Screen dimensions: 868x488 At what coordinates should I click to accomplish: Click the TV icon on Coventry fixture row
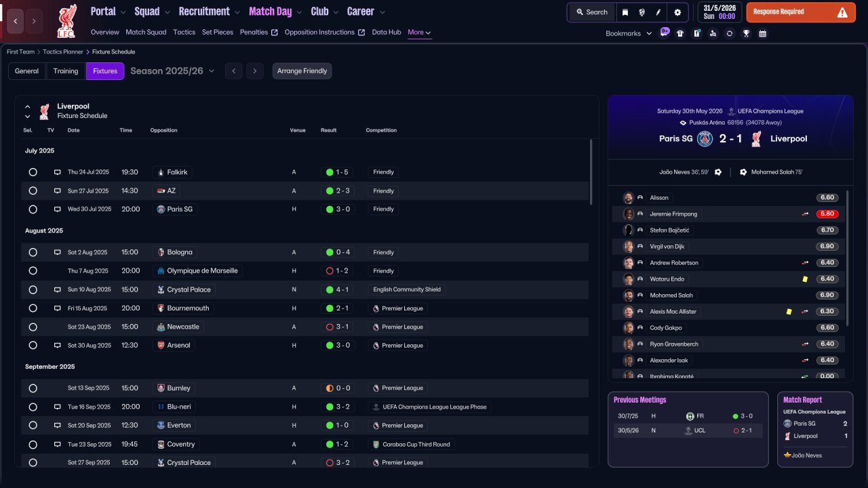58,444
